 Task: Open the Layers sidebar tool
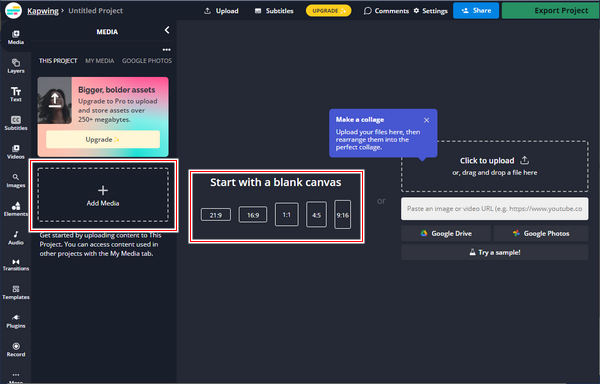16,66
